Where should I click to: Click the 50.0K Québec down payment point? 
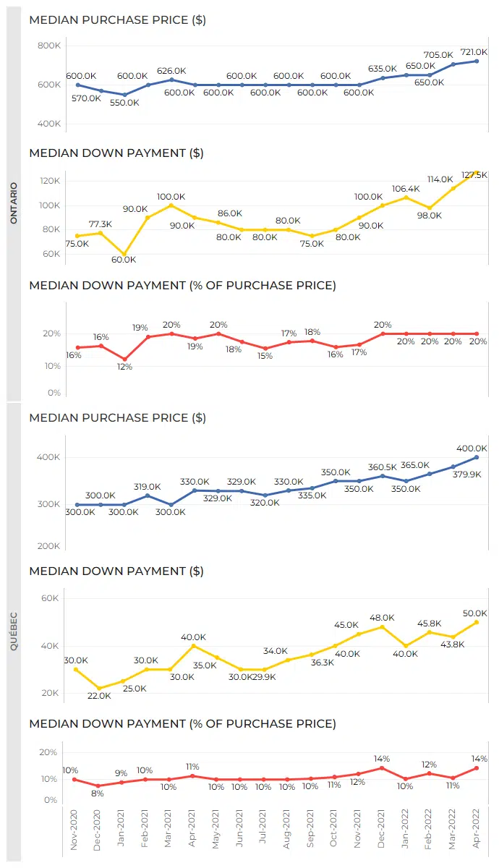click(x=477, y=622)
